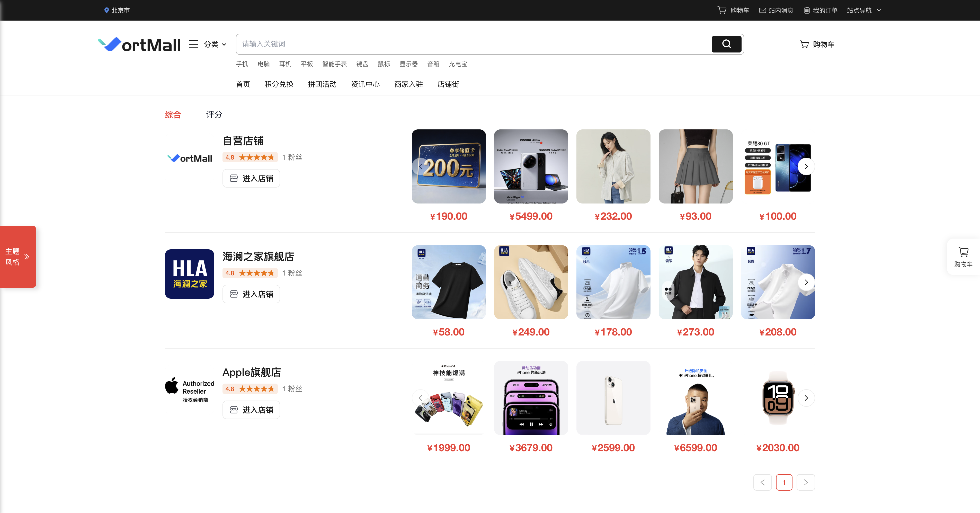Expand the 分类 category dropdown
This screenshot has height=513, width=980.
coord(215,44)
